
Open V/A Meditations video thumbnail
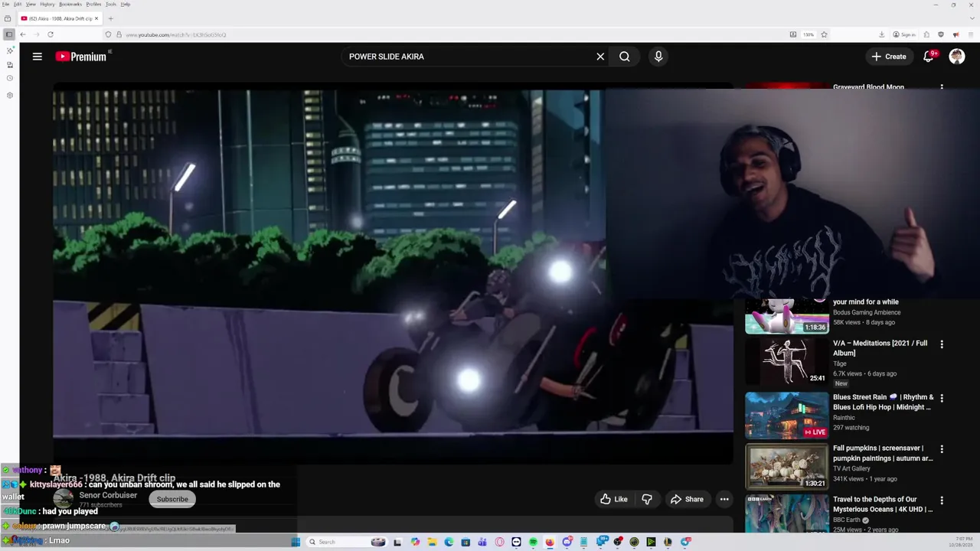pos(787,360)
